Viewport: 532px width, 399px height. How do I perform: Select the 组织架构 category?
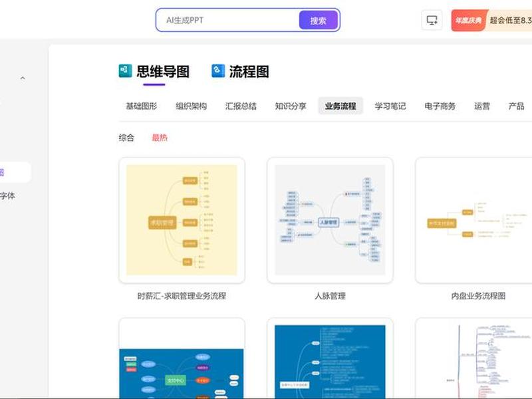click(191, 106)
